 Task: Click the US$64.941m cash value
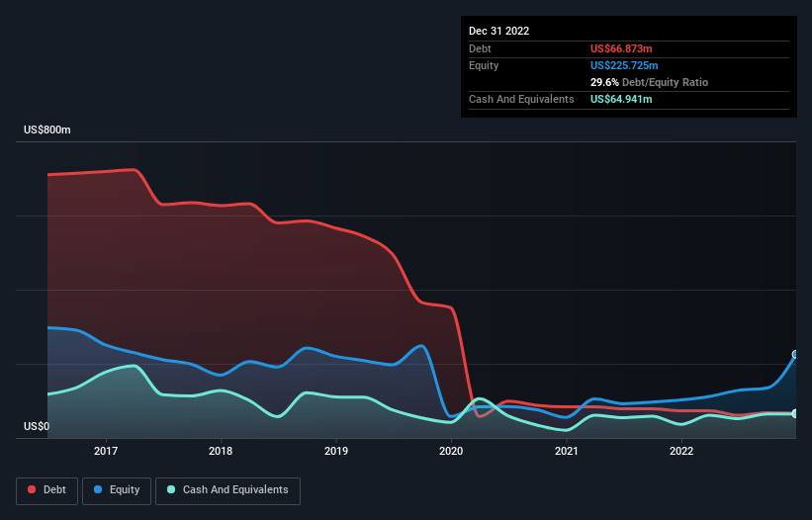coord(621,99)
